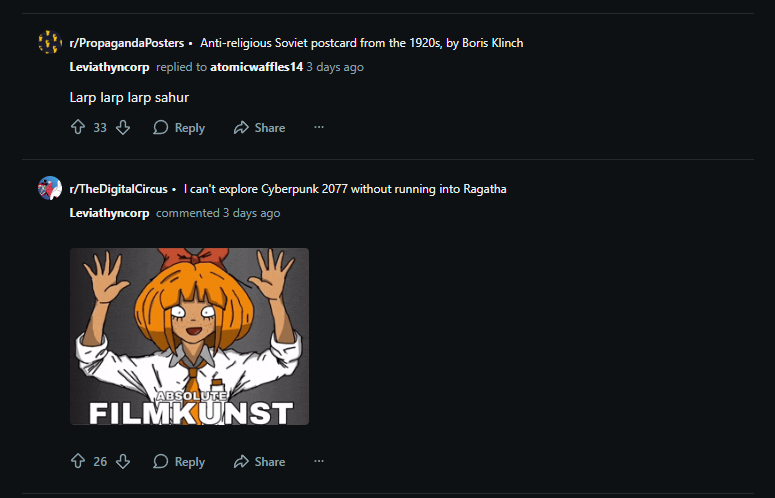This screenshot has width=775, height=498.
Task: Open more options for sahur comment
Action: 319,128
